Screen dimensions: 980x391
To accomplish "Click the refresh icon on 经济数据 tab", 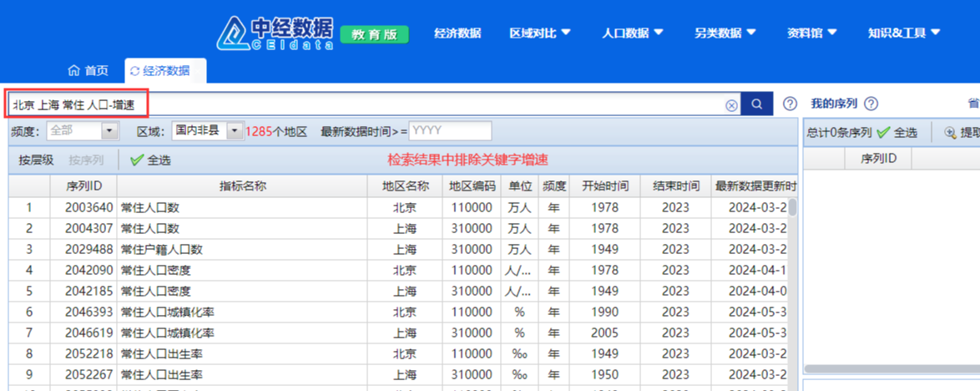I will click(x=134, y=72).
